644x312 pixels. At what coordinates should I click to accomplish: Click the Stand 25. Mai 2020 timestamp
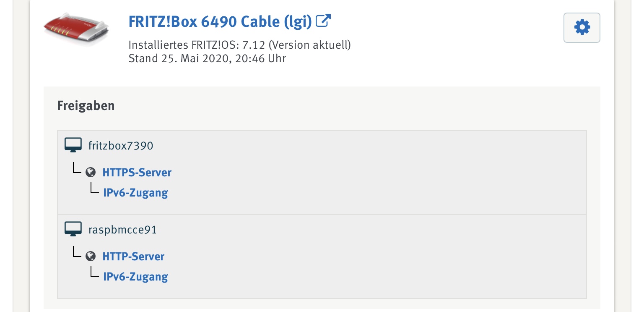[207, 58]
